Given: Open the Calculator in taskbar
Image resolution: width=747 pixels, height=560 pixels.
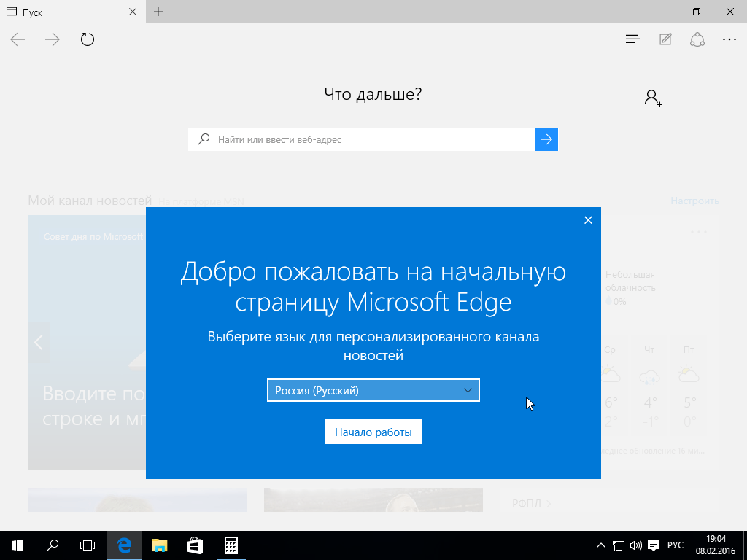Looking at the screenshot, I should tap(231, 545).
